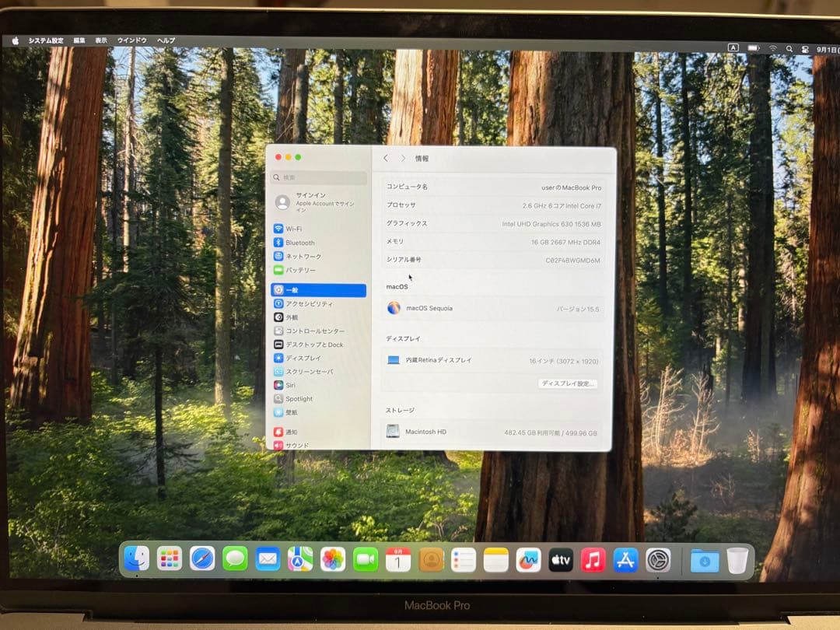Go back with the left chevron
Image resolution: width=840 pixels, height=630 pixels.
386,158
